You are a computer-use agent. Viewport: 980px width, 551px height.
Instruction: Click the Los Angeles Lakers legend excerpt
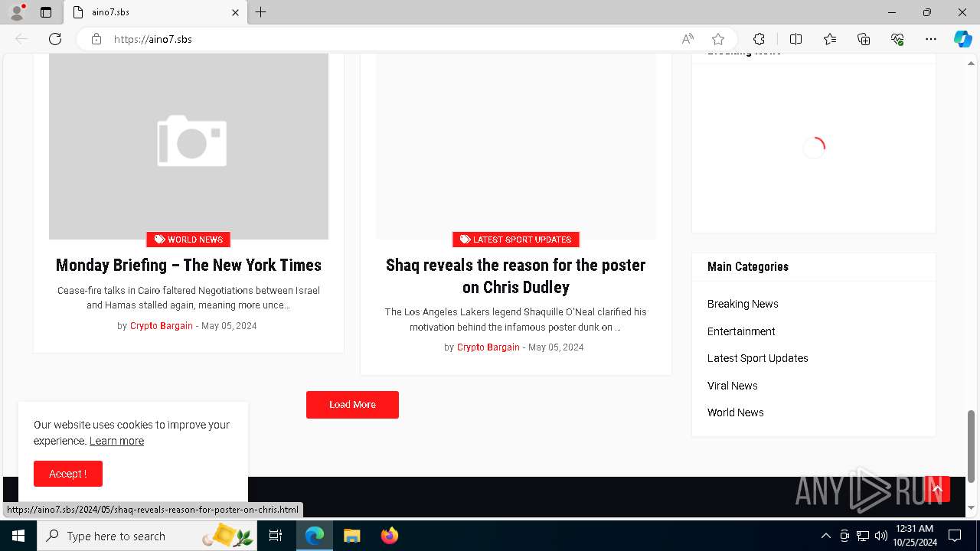[516, 319]
